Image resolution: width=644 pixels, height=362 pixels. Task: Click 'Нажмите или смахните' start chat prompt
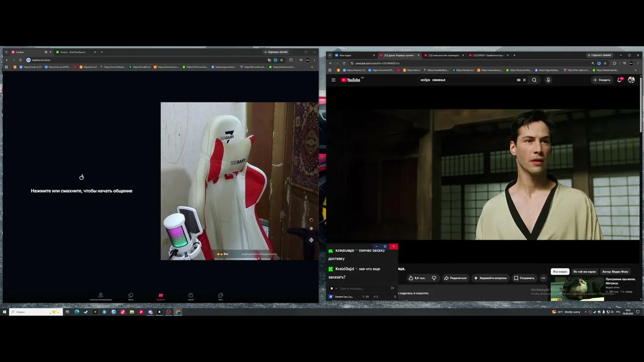click(x=82, y=191)
